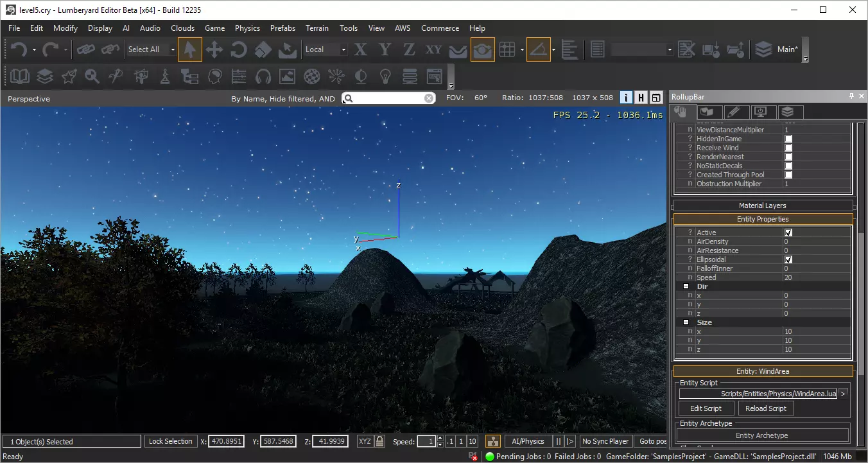This screenshot has width=868, height=463.
Task: Open the headphones audio editor icon
Action: click(263, 76)
